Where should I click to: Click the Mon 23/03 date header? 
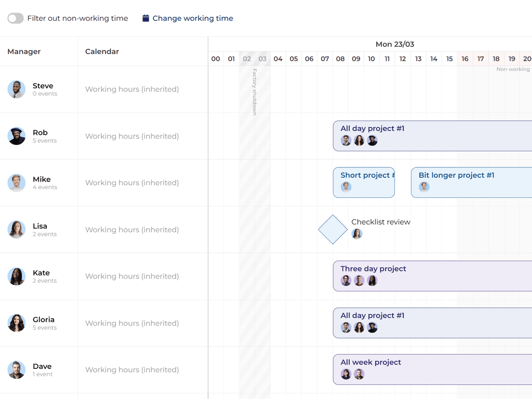tap(395, 44)
